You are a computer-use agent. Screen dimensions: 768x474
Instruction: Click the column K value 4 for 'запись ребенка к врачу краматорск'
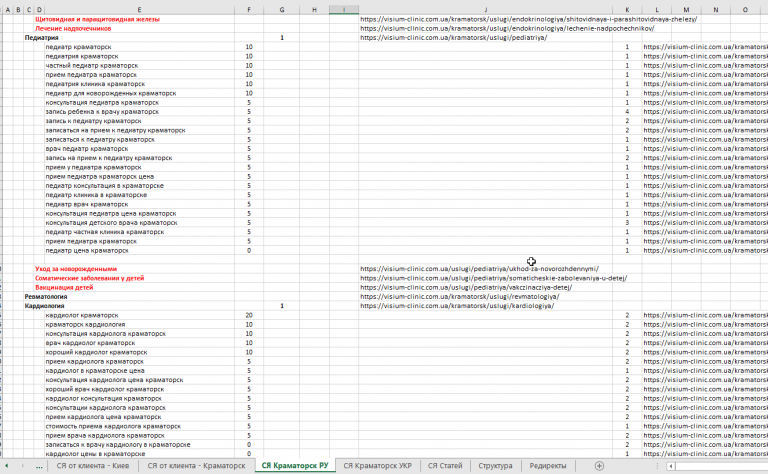click(x=627, y=112)
